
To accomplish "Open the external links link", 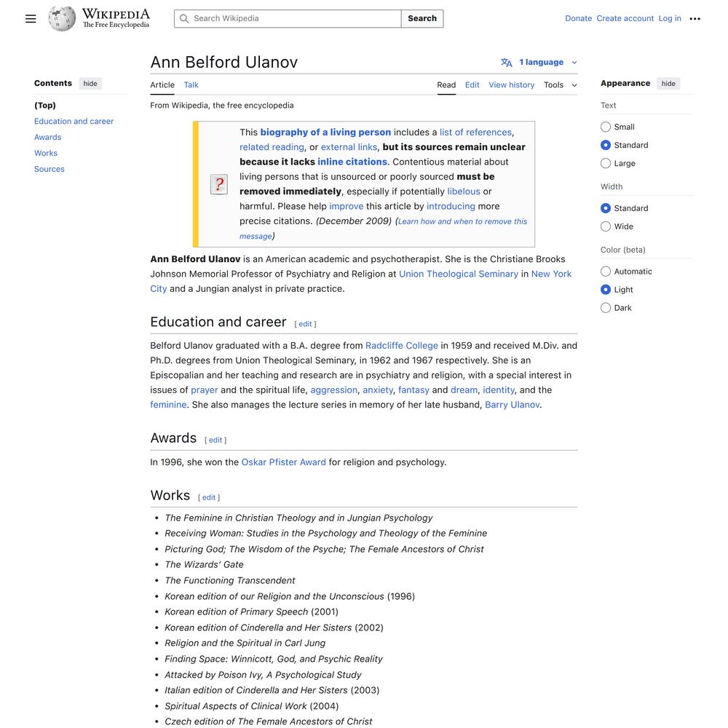I will click(349, 147).
